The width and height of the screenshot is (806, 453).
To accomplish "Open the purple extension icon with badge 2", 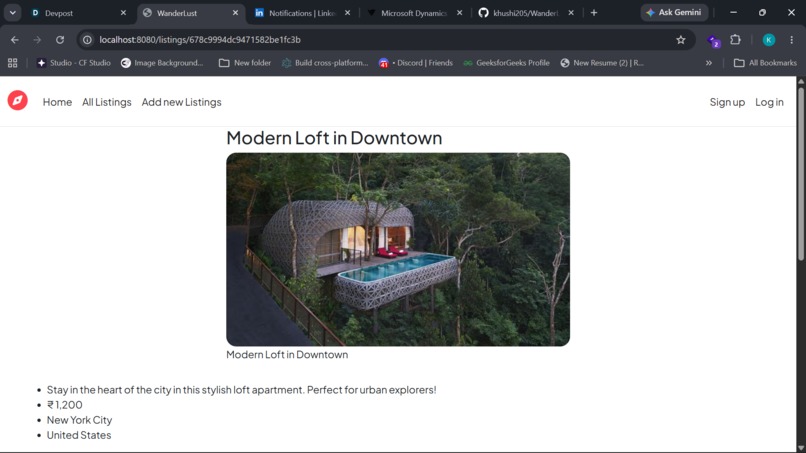I will 713,41.
